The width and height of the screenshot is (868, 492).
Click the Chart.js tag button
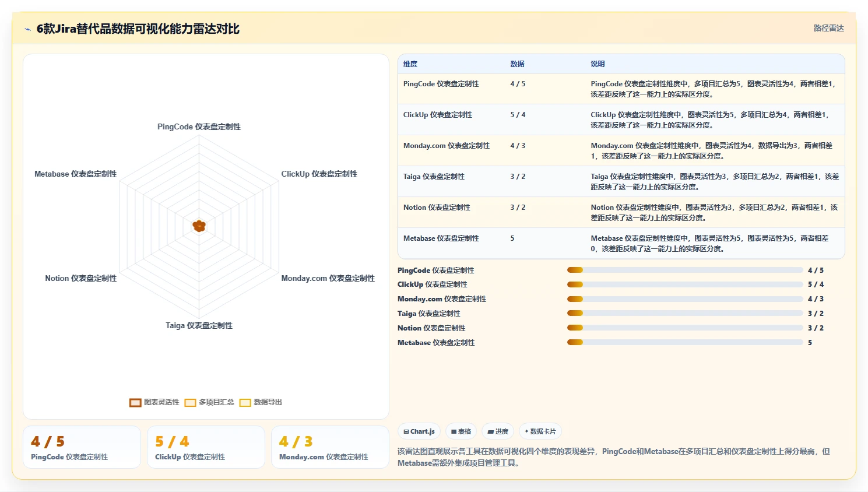(x=419, y=431)
